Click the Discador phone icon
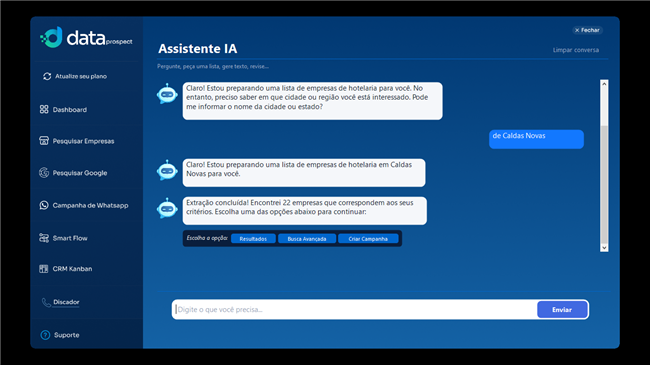The width and height of the screenshot is (650, 365). click(46, 302)
